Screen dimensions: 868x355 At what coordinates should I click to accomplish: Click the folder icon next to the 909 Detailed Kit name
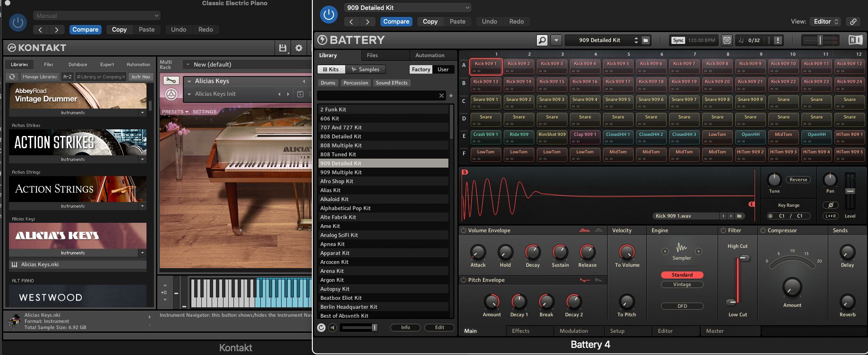(x=646, y=40)
